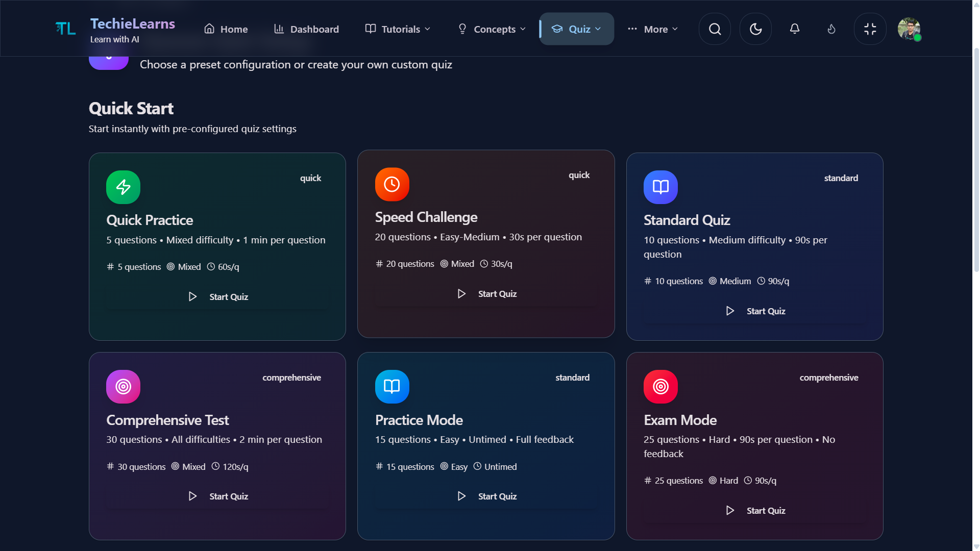This screenshot has height=551, width=980.
Task: Toggle dark mode with the moon icon
Action: (x=755, y=29)
